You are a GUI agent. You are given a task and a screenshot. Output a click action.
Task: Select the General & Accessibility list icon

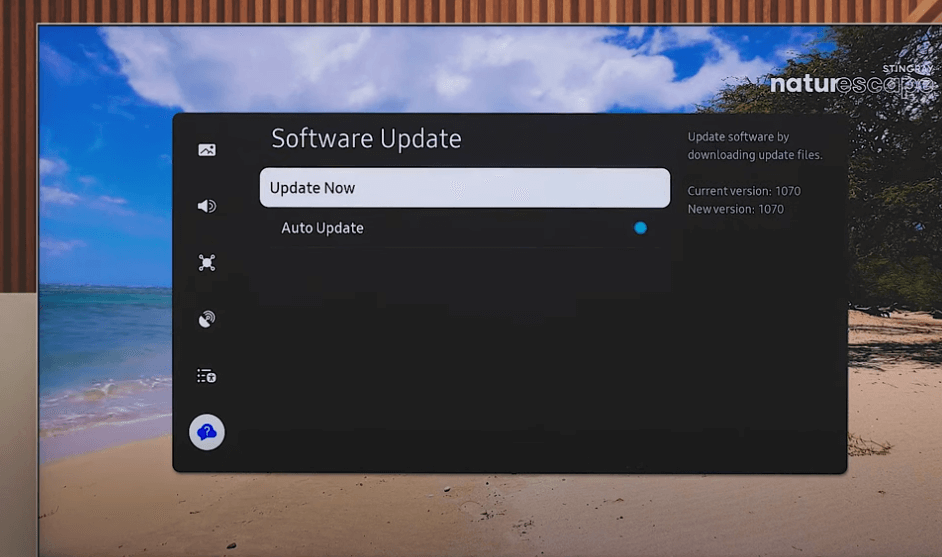click(x=207, y=376)
